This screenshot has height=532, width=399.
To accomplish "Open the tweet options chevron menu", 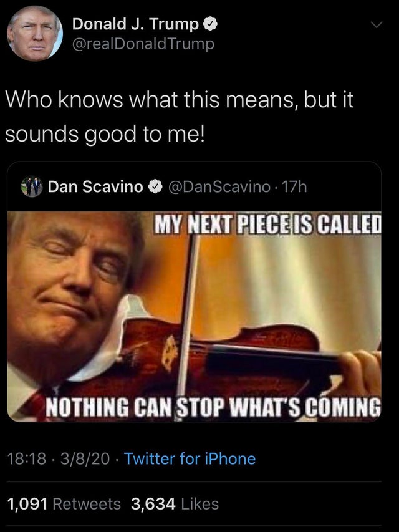I will click(x=376, y=26).
